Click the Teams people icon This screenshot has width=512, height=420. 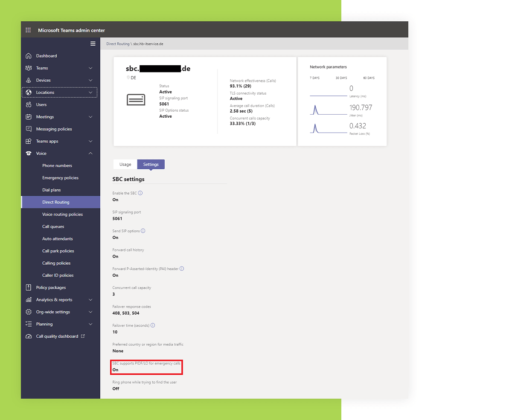click(x=29, y=68)
